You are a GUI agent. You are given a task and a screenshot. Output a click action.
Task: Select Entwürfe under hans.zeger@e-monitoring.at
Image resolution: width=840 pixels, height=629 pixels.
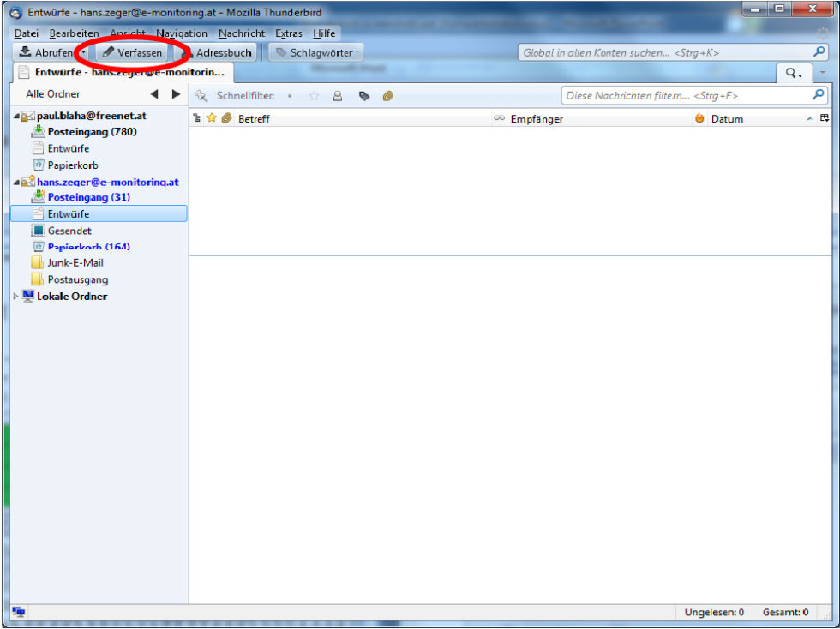(x=99, y=213)
